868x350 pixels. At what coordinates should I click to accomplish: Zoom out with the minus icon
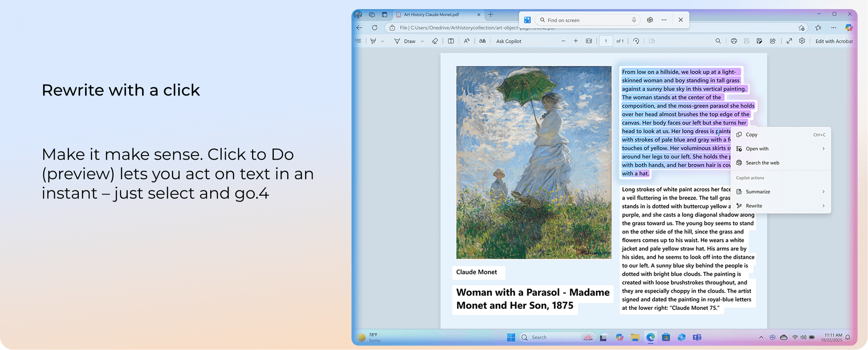tap(563, 41)
